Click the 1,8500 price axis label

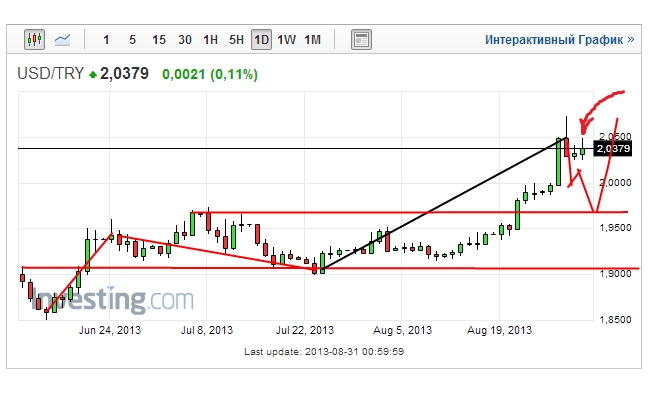615,320
